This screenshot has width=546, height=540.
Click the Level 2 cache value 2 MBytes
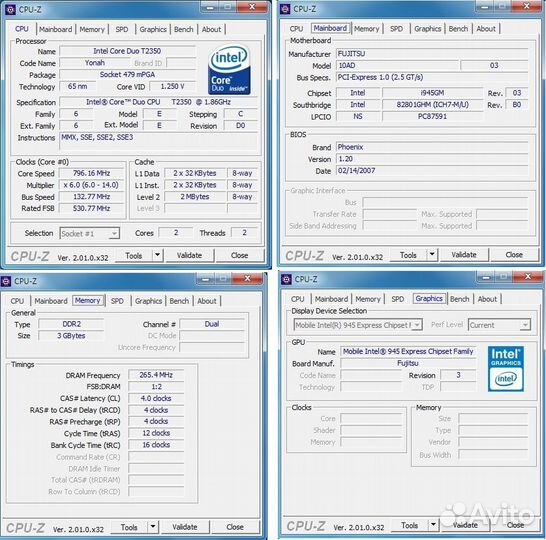click(x=195, y=197)
